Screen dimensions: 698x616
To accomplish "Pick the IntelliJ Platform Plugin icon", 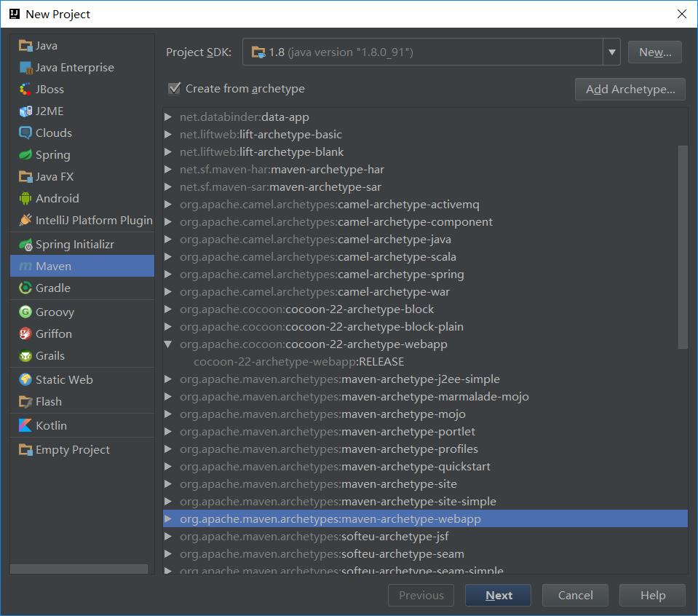I will 25,220.
